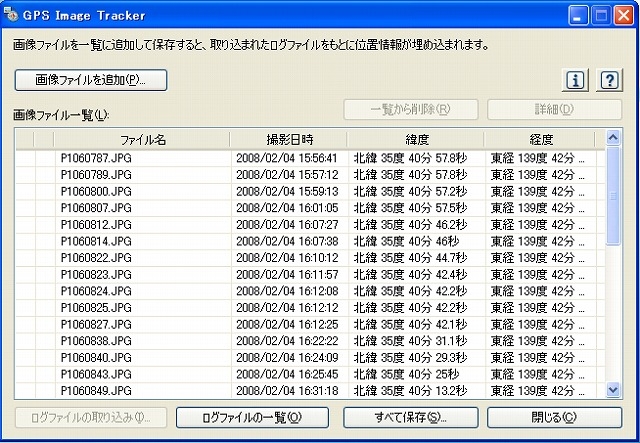This screenshot has width=640, height=443.
Task: Select file P1060812.JPG
Action: click(96, 225)
